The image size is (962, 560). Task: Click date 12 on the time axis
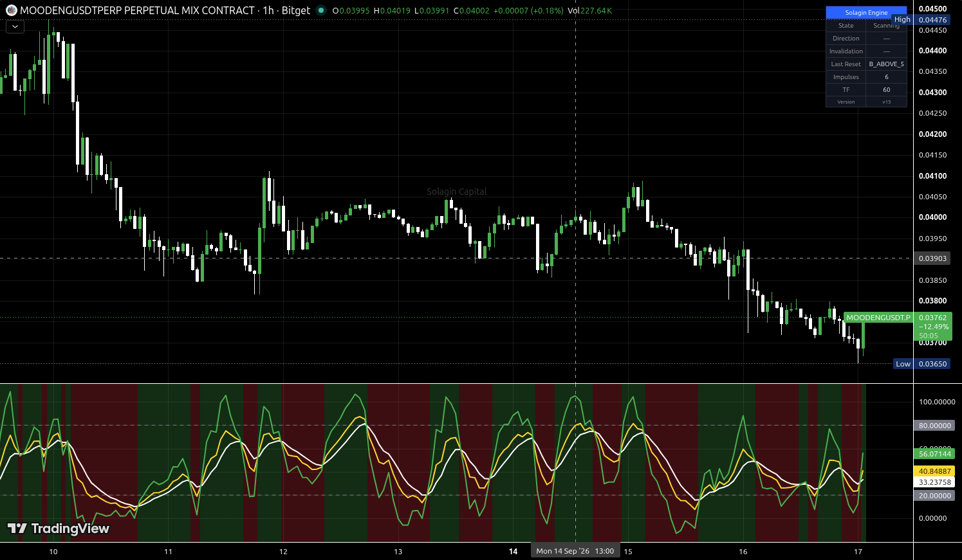[x=283, y=552]
